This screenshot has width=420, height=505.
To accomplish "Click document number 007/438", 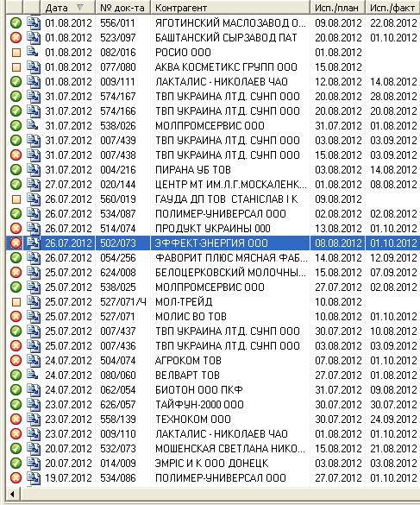I will click(x=118, y=155).
